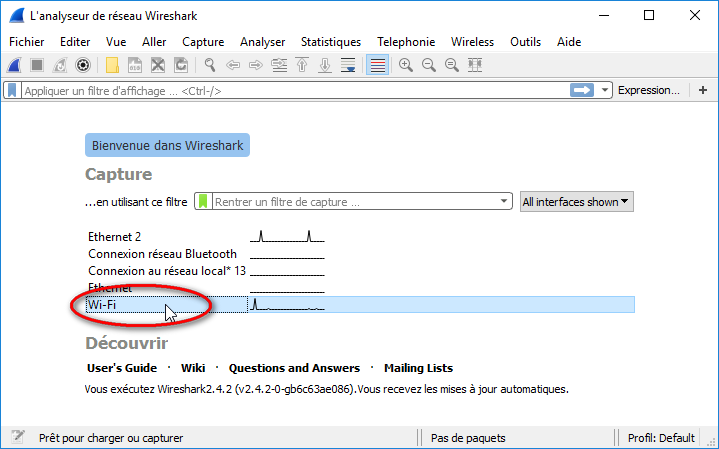The width and height of the screenshot is (719, 449).
Task: Open the Capture menu
Action: pos(203,42)
